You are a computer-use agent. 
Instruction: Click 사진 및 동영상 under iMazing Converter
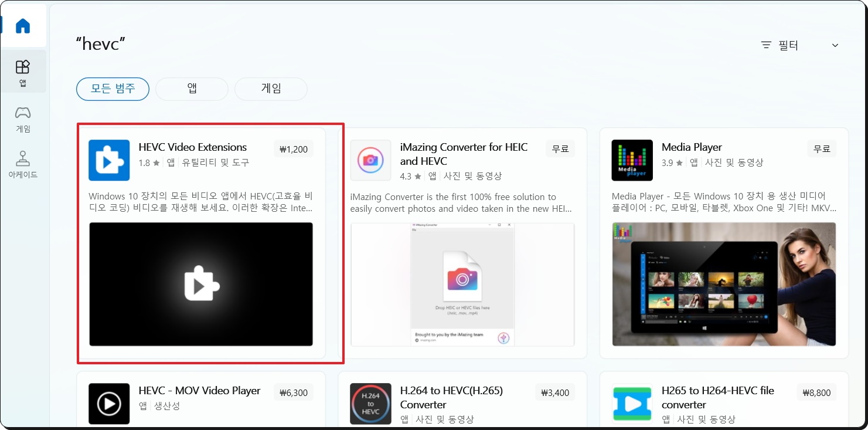click(x=472, y=176)
